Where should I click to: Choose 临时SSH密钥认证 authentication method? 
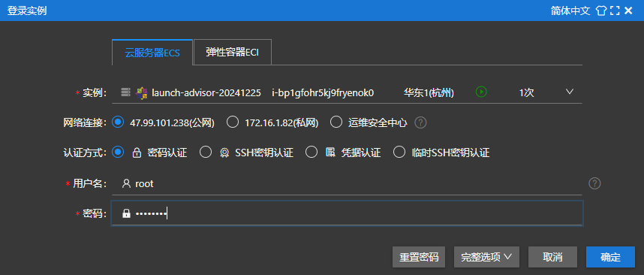coord(399,153)
